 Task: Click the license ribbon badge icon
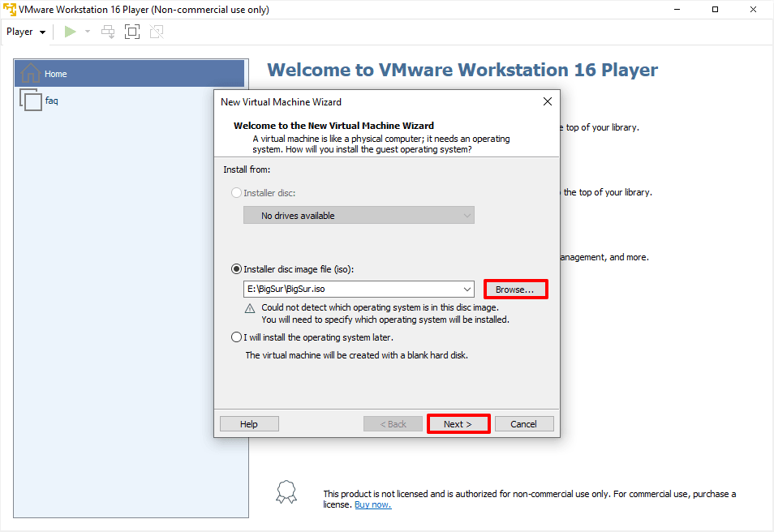pos(286,491)
